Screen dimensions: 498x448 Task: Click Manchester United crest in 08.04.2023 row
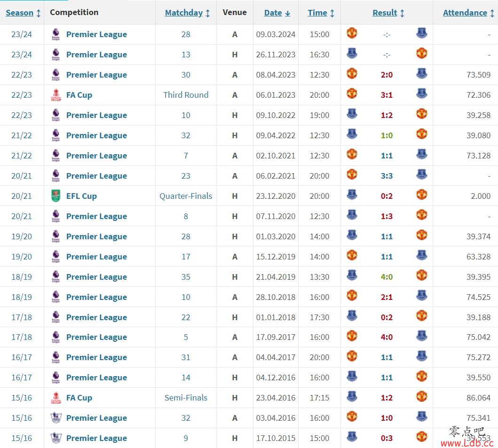pos(352,74)
